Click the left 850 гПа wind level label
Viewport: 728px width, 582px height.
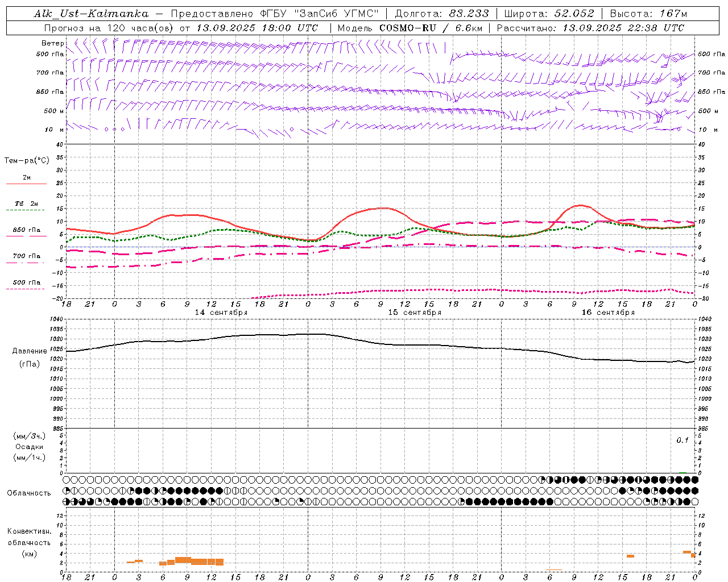point(50,92)
